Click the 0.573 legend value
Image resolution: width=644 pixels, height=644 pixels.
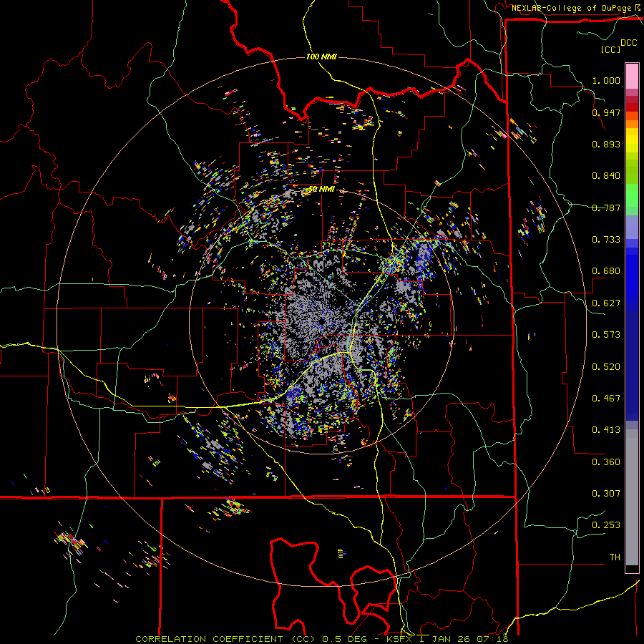tap(606, 335)
